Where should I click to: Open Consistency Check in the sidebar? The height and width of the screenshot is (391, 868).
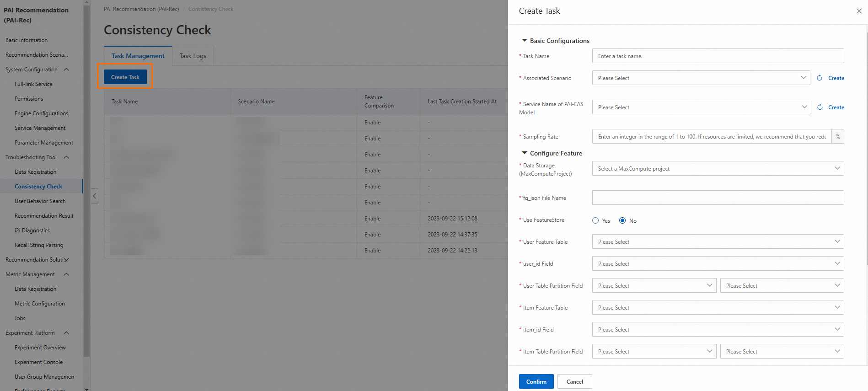(x=38, y=187)
